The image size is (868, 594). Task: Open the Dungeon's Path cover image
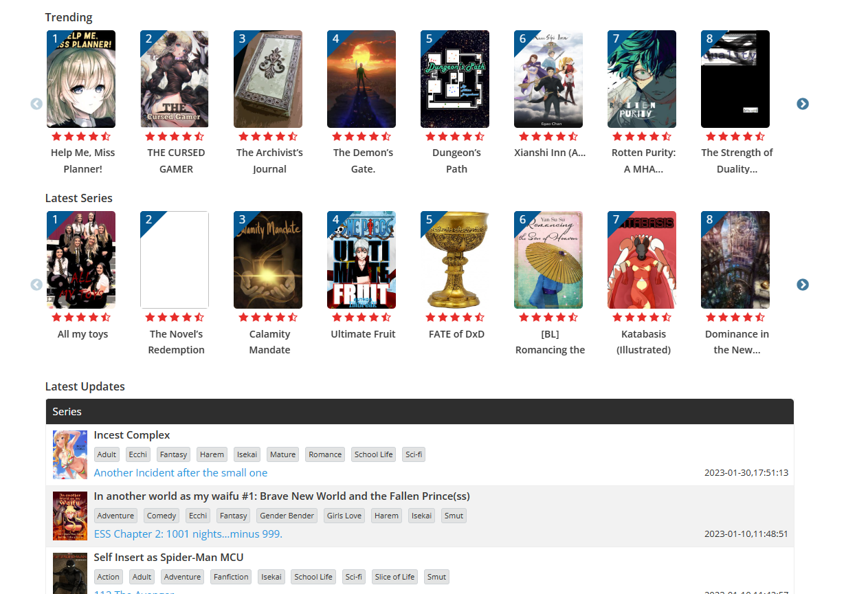[454, 79]
